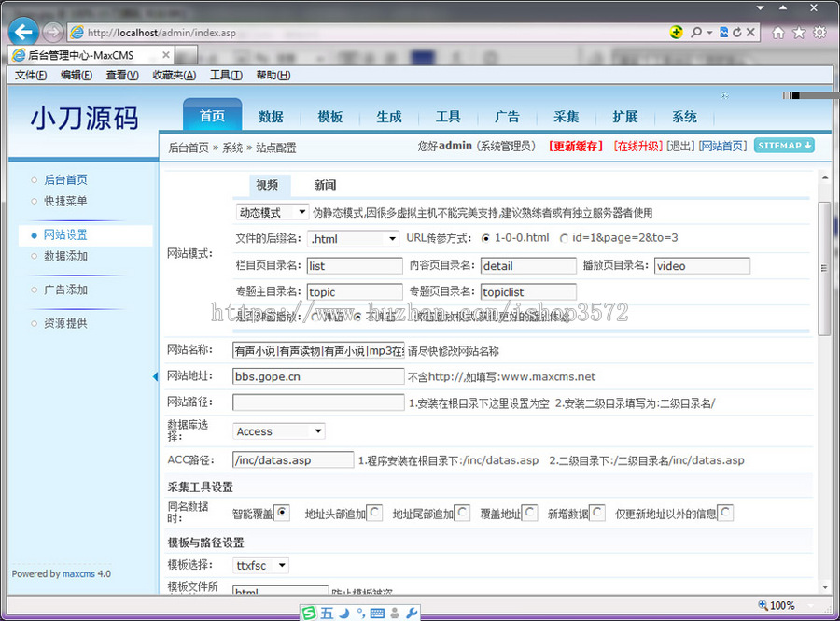Open 快捷菜单 in the sidebar

tap(65, 201)
